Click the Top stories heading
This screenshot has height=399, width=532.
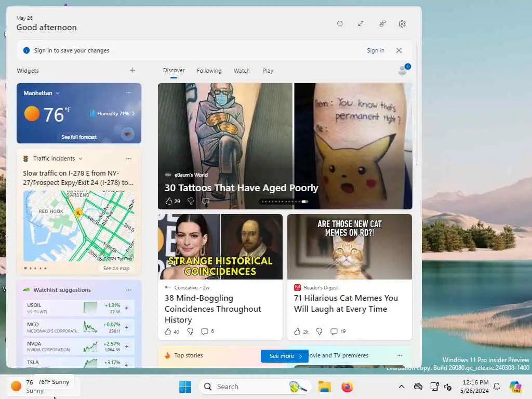pos(188,355)
